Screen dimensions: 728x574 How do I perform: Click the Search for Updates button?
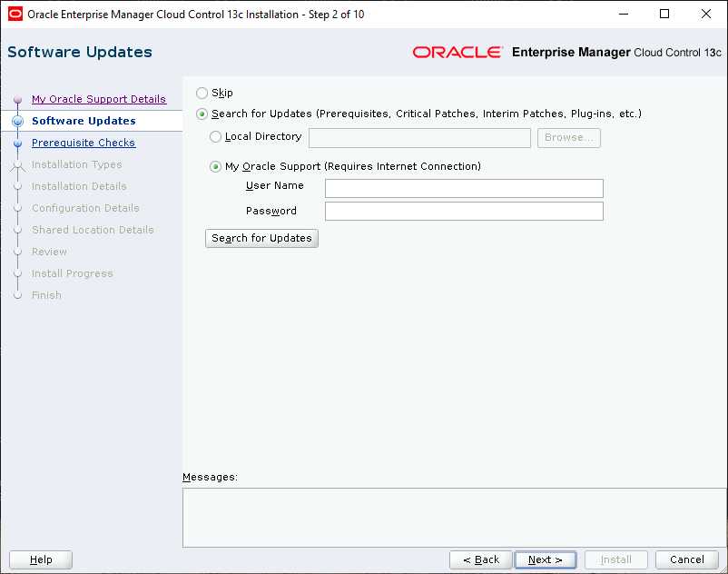[261, 238]
